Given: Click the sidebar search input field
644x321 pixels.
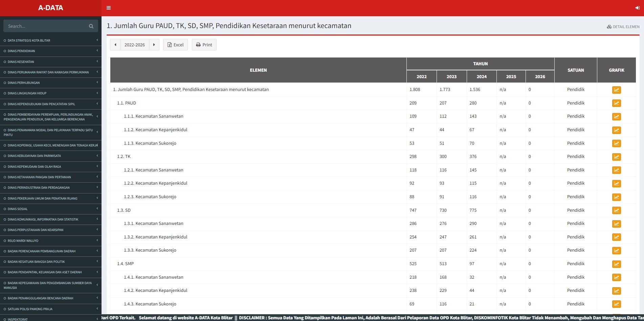Looking at the screenshot, I should [46, 26].
